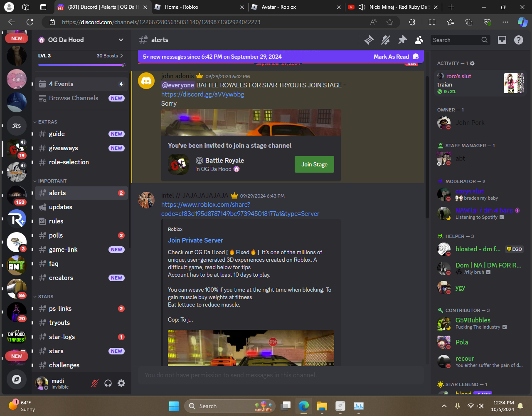532x416 pixels.
Task: Open roro's slut activity card
Action: (x=480, y=83)
